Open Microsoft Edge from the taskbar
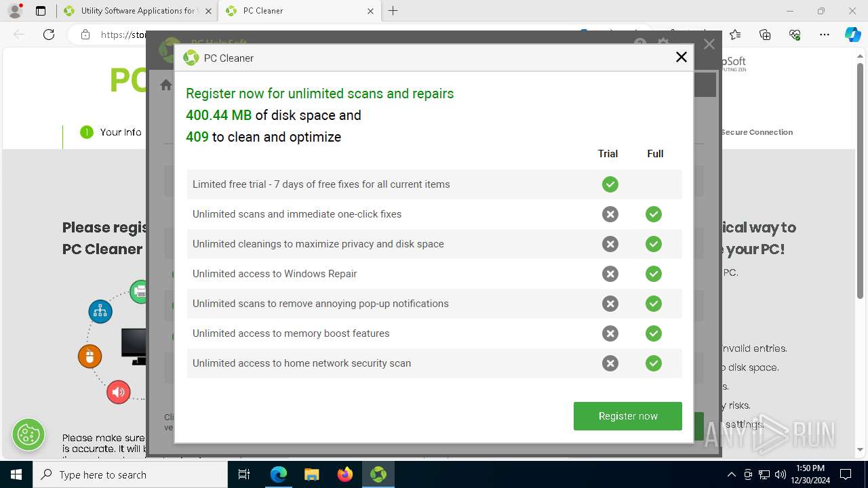 [x=279, y=474]
